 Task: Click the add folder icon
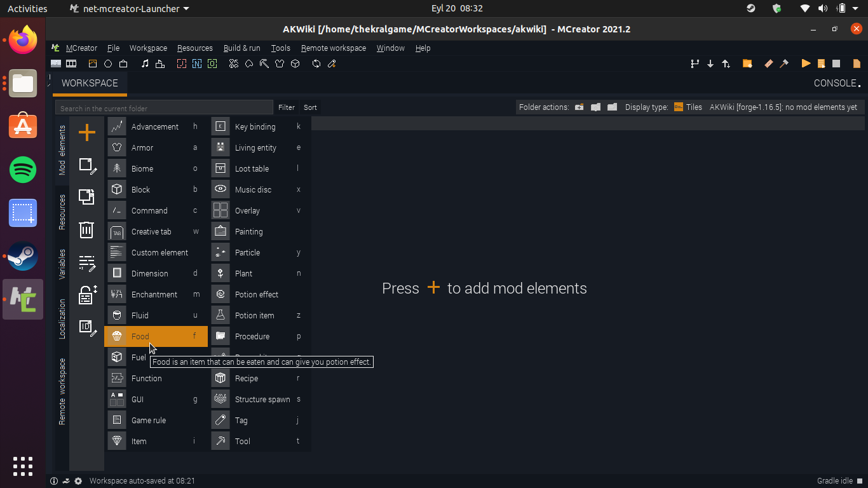tap(579, 107)
